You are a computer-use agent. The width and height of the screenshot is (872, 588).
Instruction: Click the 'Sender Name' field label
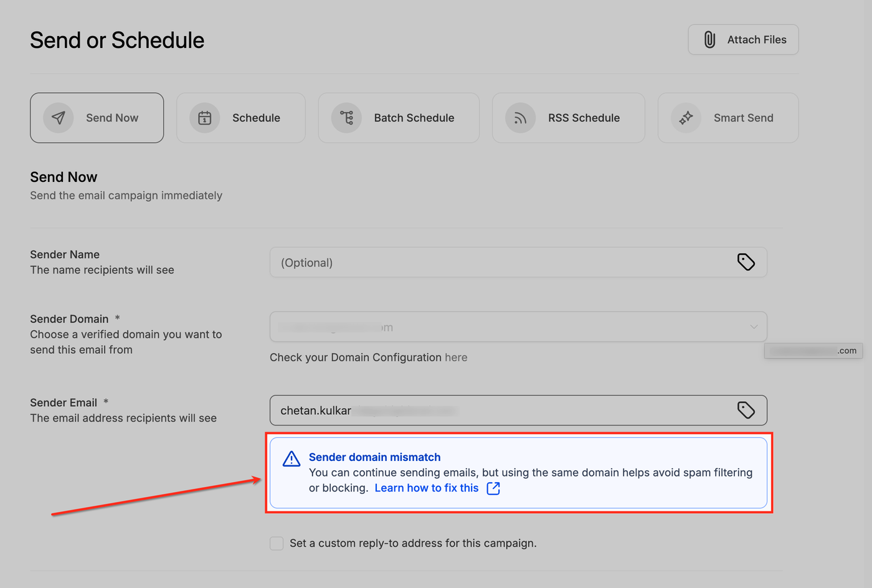pyautogui.click(x=65, y=254)
